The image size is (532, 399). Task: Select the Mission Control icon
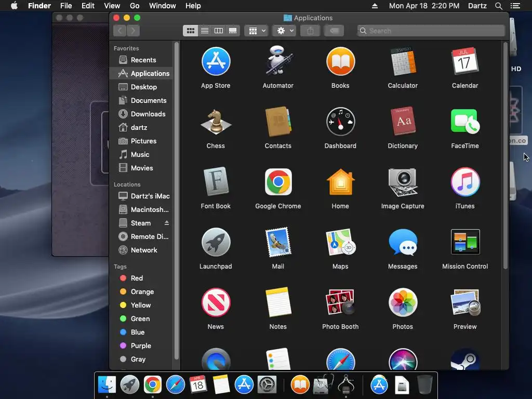[x=465, y=242]
